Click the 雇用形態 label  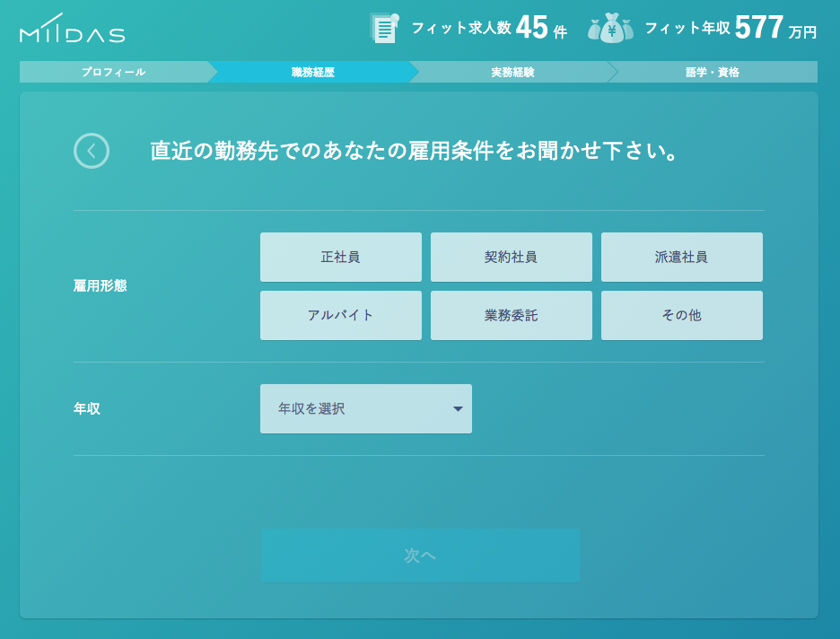(x=100, y=286)
